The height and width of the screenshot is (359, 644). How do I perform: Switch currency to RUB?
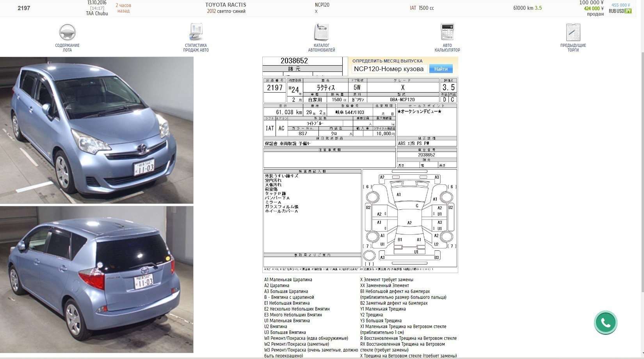point(612,11)
